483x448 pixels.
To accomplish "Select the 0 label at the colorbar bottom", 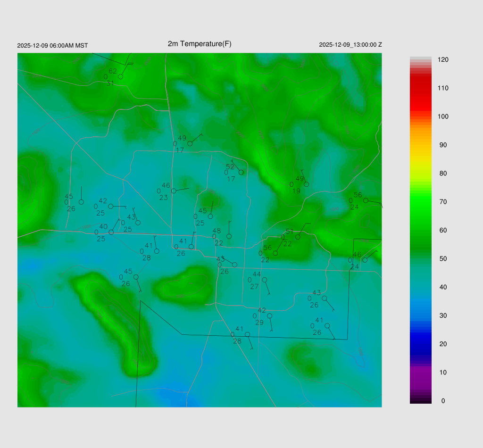I will click(443, 401).
